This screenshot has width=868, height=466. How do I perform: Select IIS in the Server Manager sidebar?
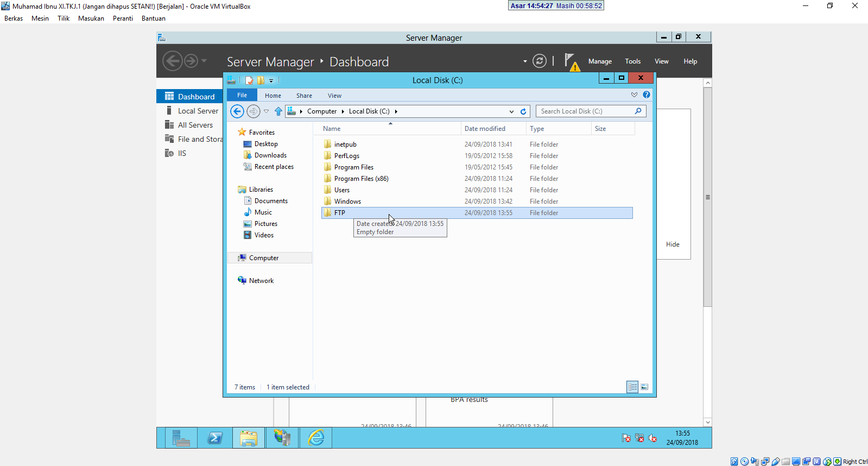pyautogui.click(x=182, y=153)
